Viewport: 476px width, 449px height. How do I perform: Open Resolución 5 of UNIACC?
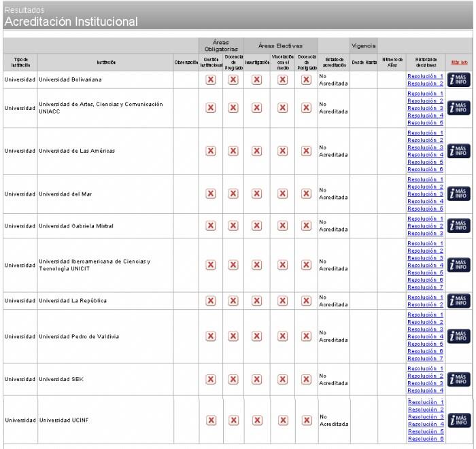pyautogui.click(x=425, y=123)
